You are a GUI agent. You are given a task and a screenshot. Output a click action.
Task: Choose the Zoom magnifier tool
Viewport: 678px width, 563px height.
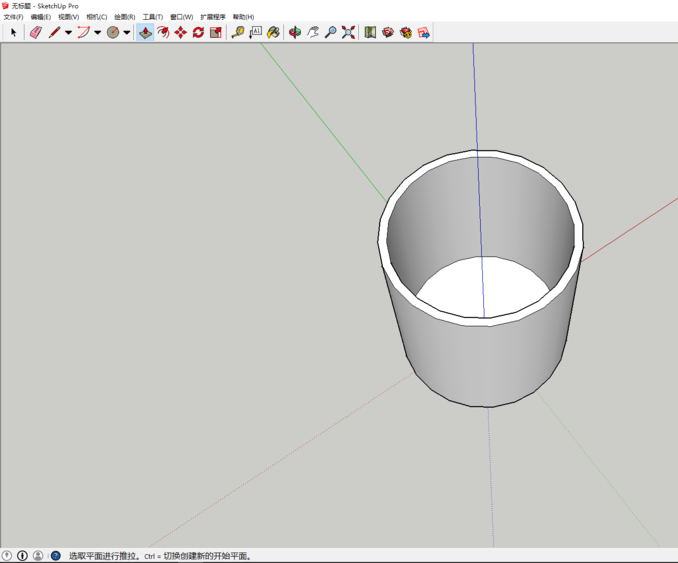pos(330,32)
